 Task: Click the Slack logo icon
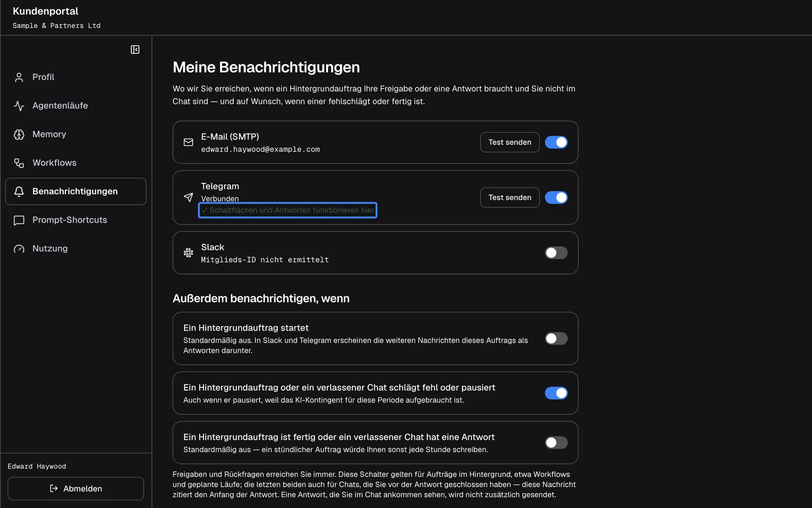click(x=189, y=253)
